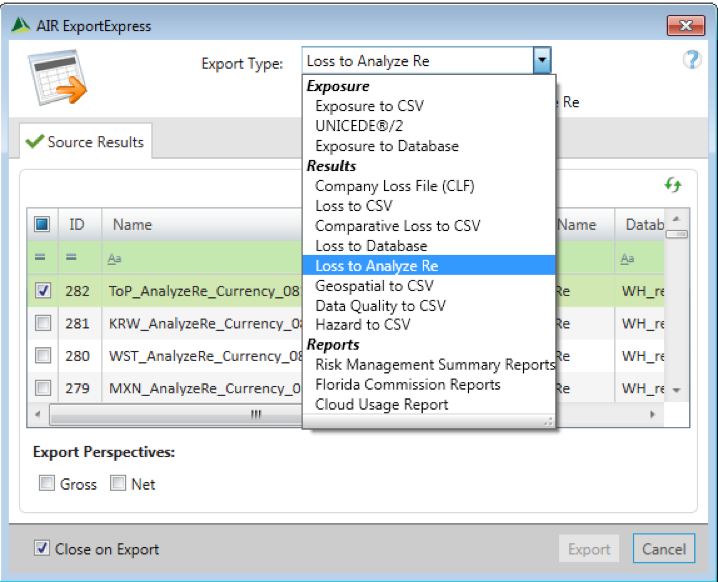Click the Datab column Aa filter icon

click(627, 259)
